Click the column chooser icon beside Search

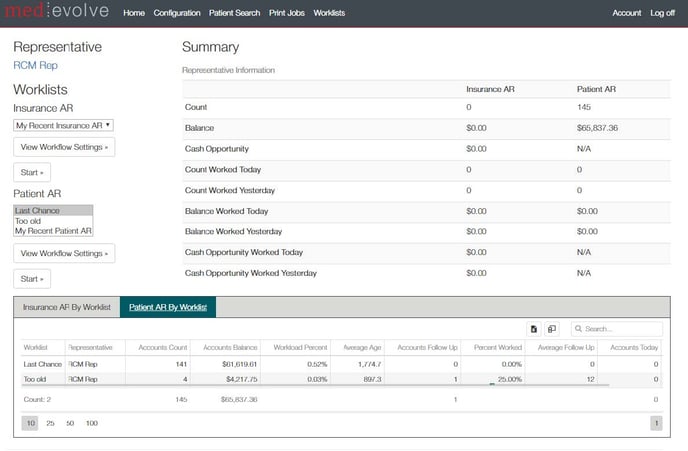tap(551, 329)
